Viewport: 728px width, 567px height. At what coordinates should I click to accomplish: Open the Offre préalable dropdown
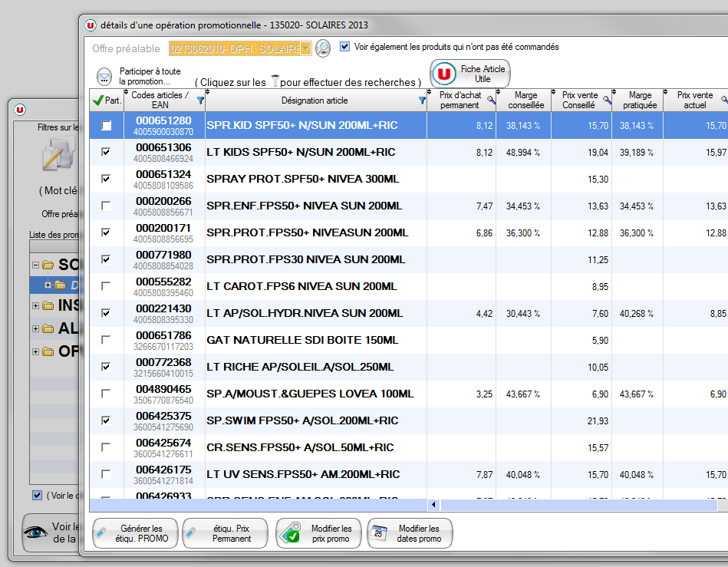point(306,49)
